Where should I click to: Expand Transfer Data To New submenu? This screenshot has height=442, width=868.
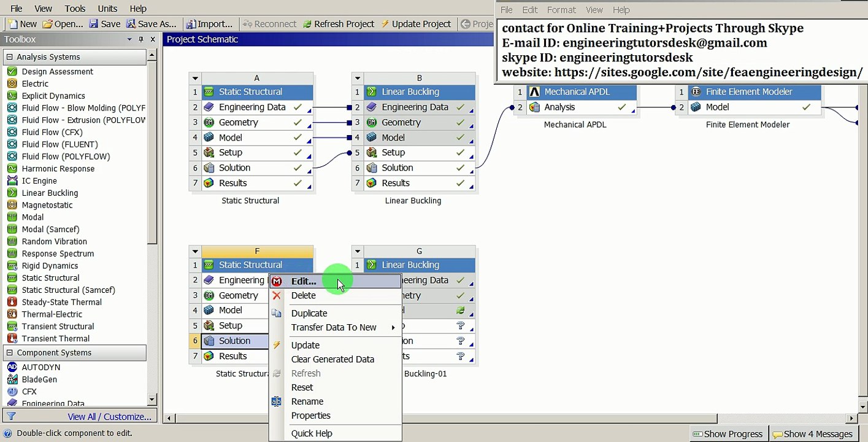tap(336, 327)
